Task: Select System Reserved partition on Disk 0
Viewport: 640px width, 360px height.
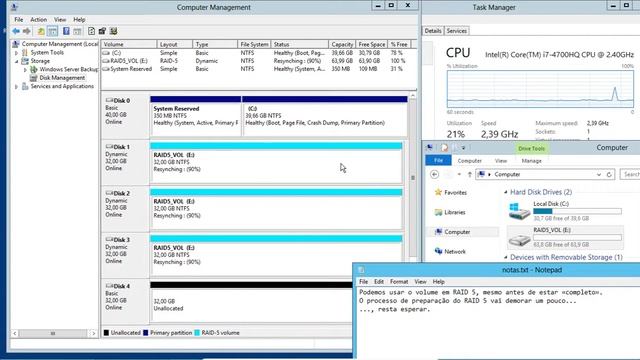Action: pos(196,116)
